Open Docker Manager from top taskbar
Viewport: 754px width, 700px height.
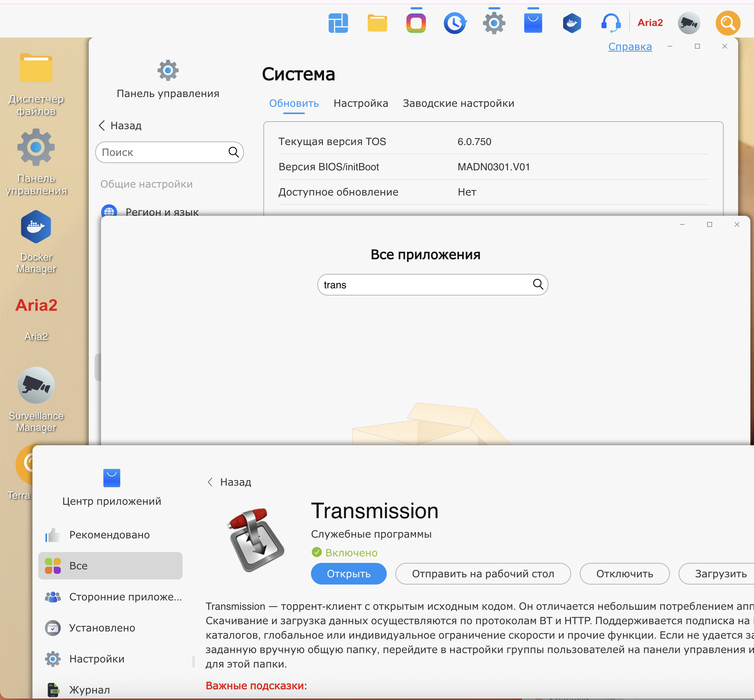571,23
